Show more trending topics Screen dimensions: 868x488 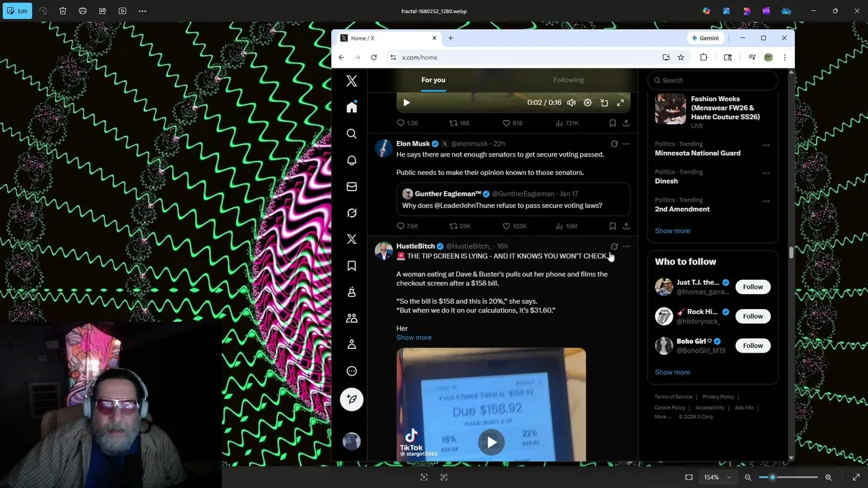tap(672, 230)
